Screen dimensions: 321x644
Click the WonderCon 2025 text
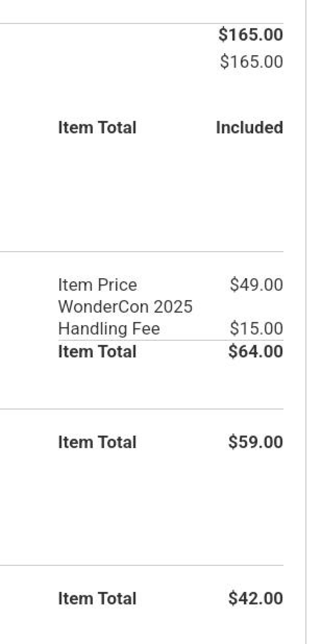click(125, 307)
